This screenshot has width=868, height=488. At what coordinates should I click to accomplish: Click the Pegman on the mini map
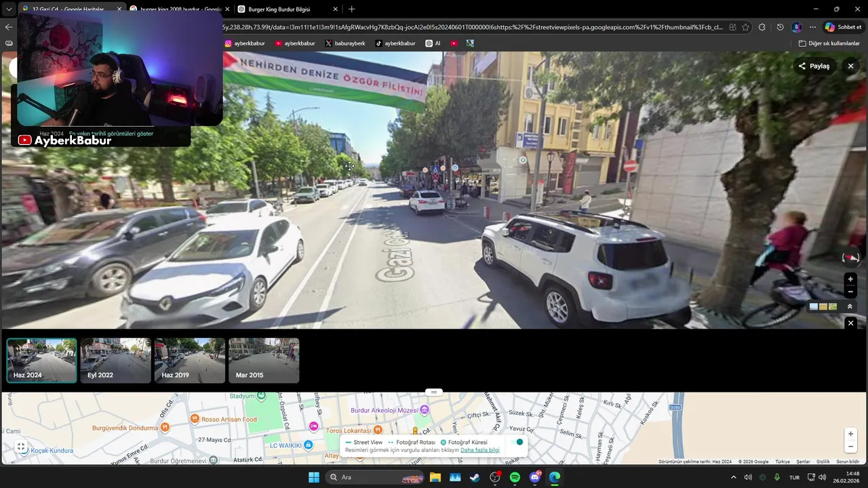pyautogui.click(x=415, y=430)
